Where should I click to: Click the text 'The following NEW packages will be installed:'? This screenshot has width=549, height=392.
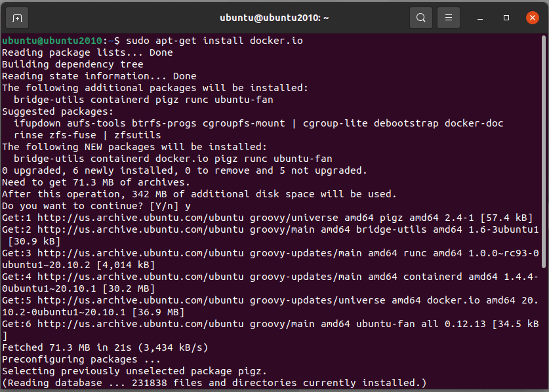[134, 147]
